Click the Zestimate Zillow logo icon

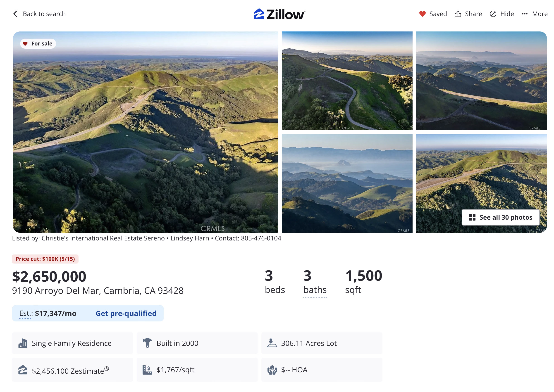tap(23, 370)
